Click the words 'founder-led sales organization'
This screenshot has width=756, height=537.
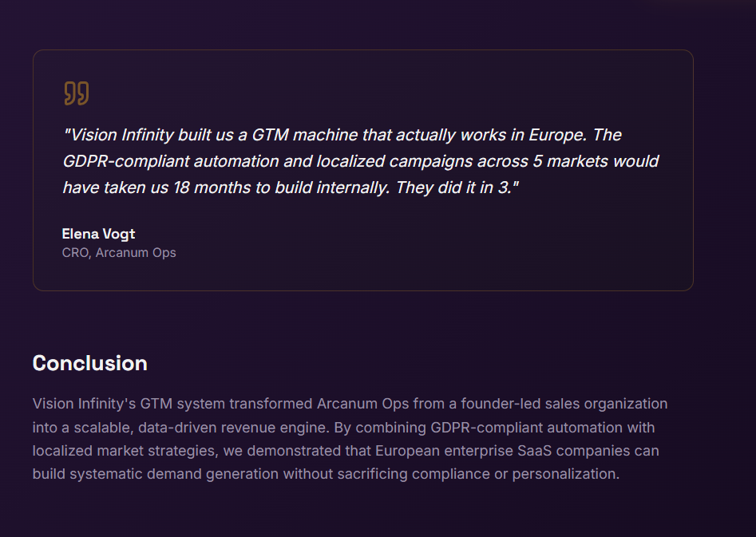pyautogui.click(x=564, y=404)
